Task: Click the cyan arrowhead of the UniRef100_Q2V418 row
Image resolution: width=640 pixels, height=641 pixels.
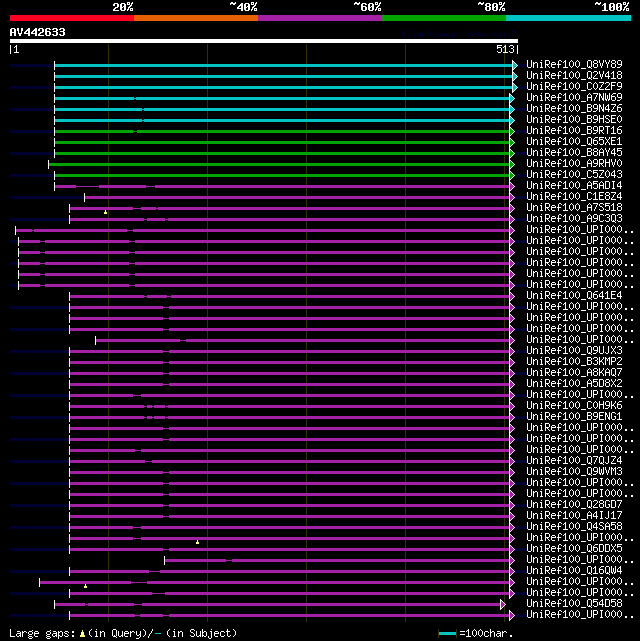Action: [x=515, y=76]
